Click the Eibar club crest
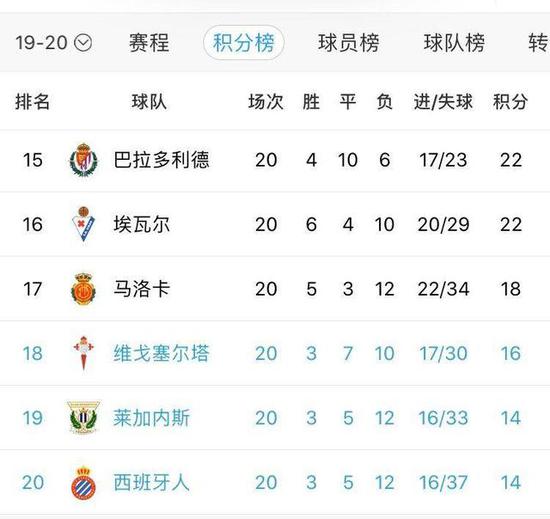This screenshot has width=550, height=519. click(83, 224)
